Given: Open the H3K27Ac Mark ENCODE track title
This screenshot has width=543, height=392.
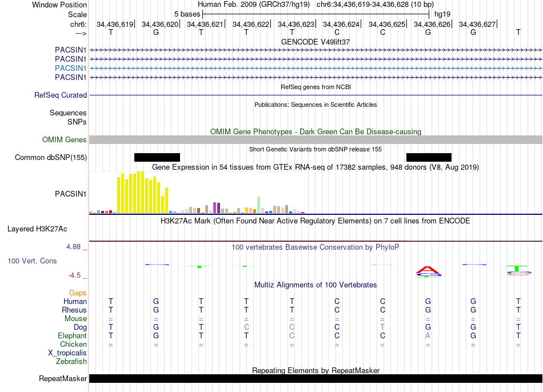Looking at the screenshot, I should click(x=316, y=221).
